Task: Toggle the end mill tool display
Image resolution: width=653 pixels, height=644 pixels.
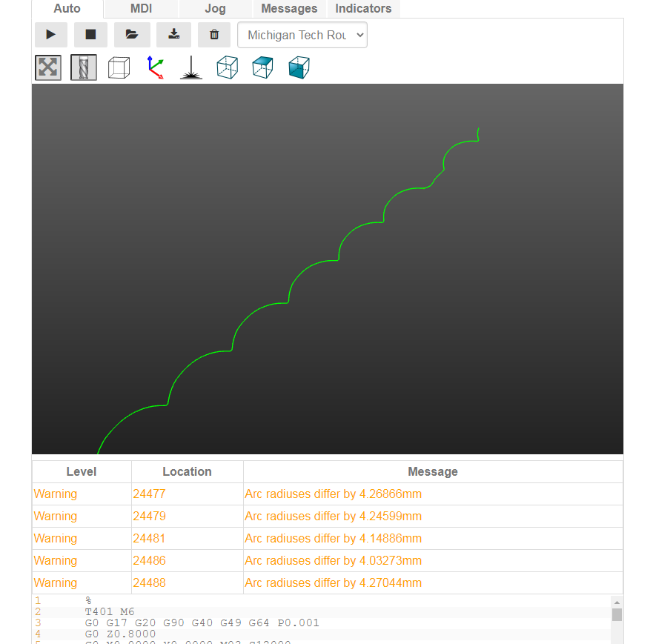Action: (x=83, y=67)
